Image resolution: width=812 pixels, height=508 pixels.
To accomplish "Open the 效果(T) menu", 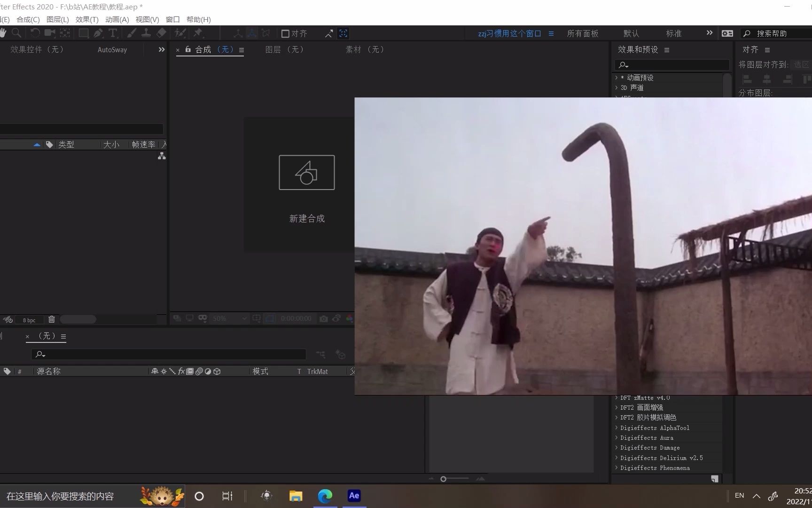I will pyautogui.click(x=87, y=19).
